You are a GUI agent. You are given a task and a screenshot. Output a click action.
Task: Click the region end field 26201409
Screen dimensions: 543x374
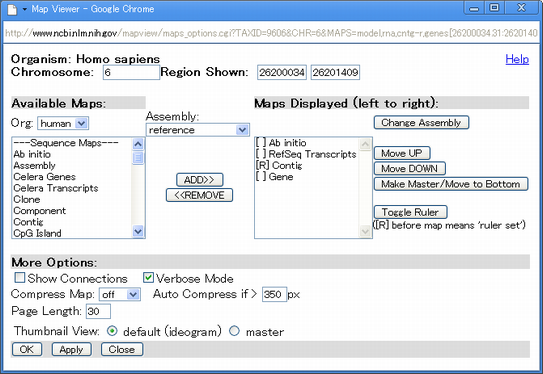coord(335,72)
